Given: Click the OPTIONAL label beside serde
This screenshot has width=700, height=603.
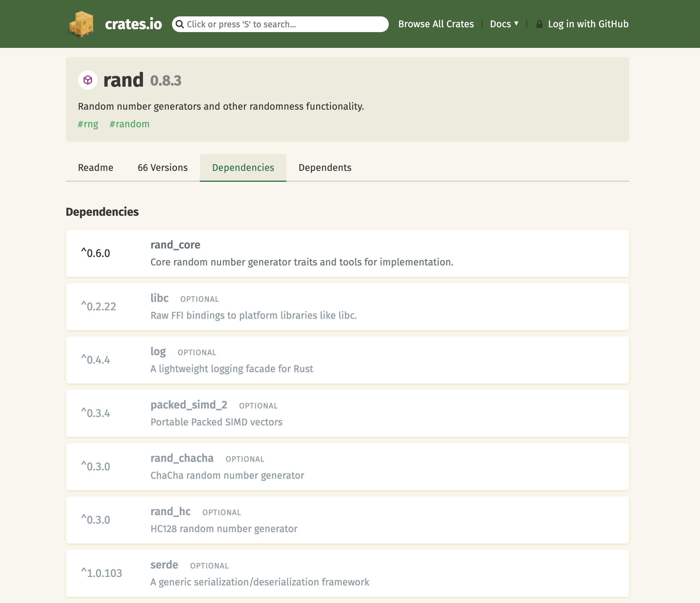Looking at the screenshot, I should pos(210,566).
